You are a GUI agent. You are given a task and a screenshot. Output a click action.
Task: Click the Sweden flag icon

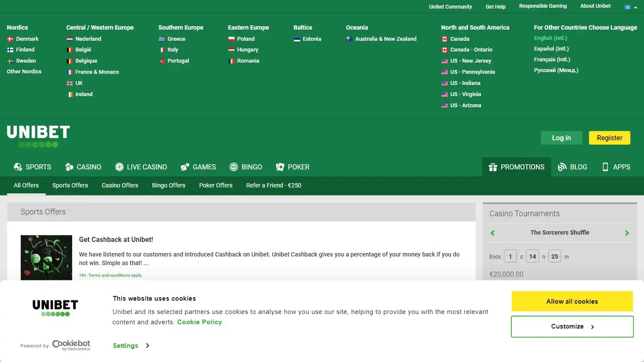[10, 61]
